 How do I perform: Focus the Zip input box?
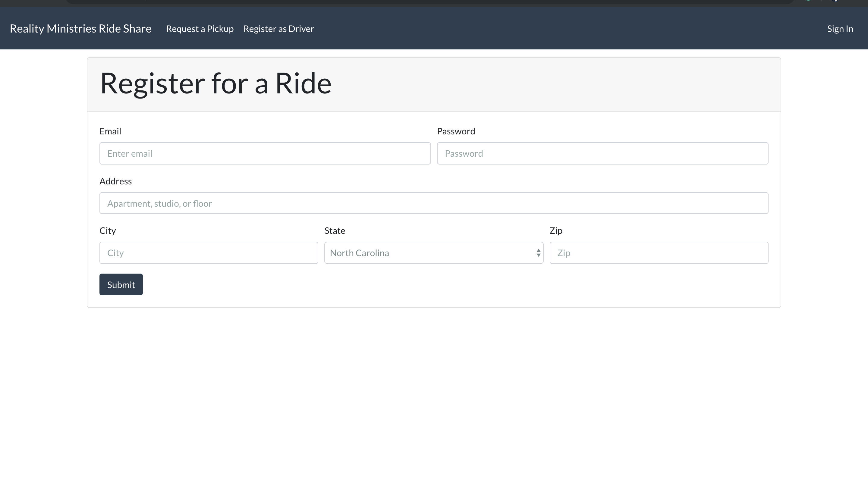coord(659,253)
